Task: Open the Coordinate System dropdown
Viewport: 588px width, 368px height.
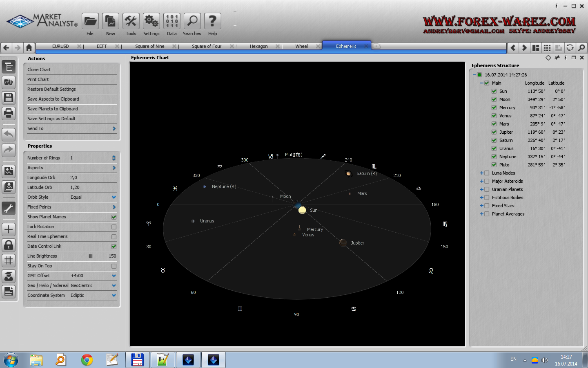Action: (x=114, y=295)
